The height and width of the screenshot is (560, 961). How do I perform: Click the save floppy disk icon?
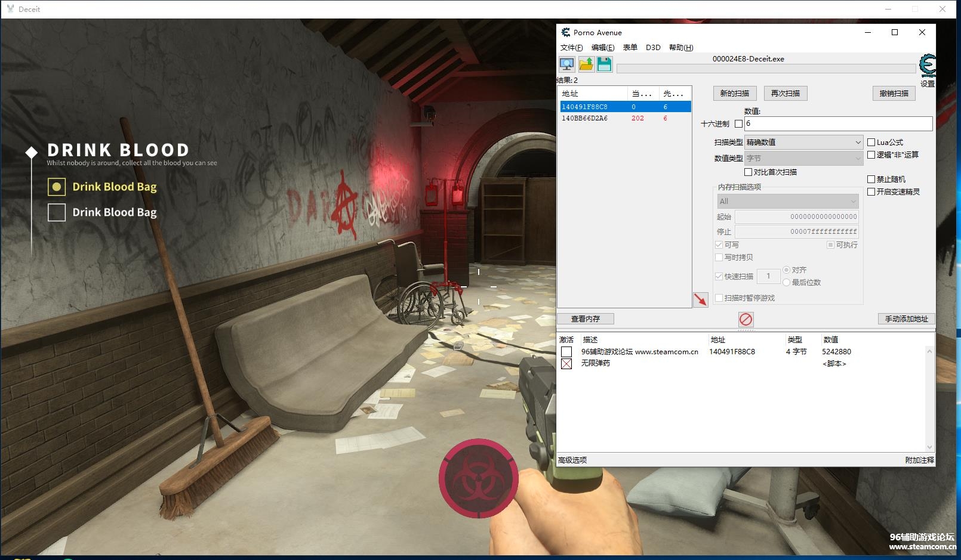click(605, 64)
